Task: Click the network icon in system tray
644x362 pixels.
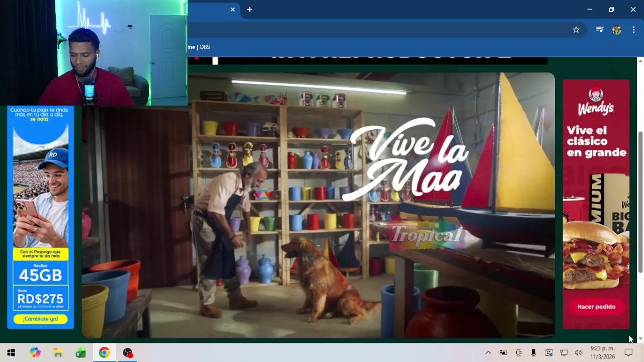Action: (x=564, y=353)
